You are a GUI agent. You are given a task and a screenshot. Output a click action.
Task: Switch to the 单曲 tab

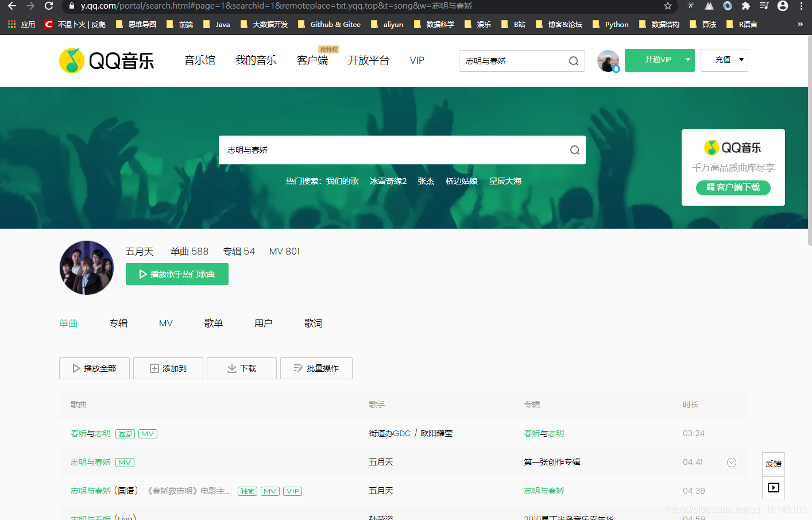point(68,323)
